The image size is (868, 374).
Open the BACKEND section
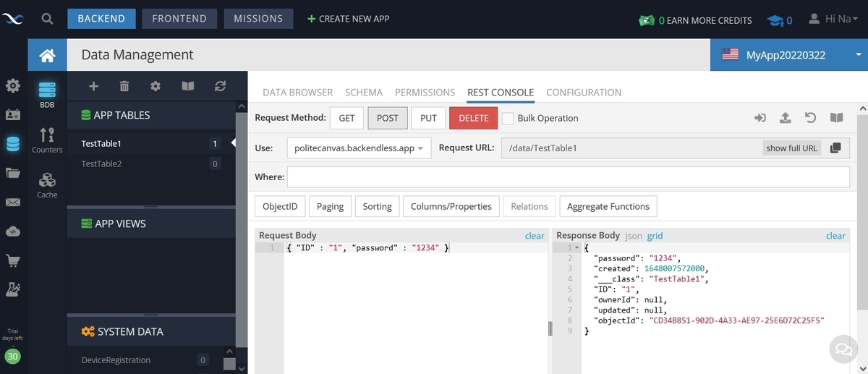(x=101, y=19)
